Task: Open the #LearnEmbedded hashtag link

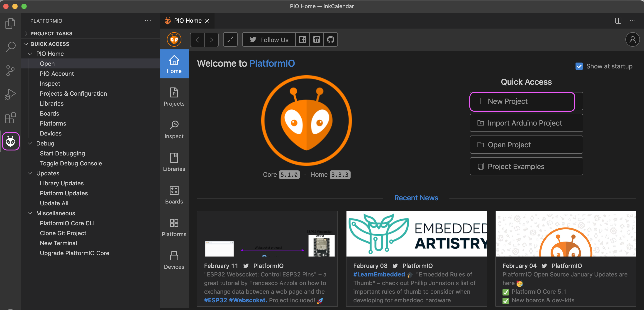Action: (379, 274)
